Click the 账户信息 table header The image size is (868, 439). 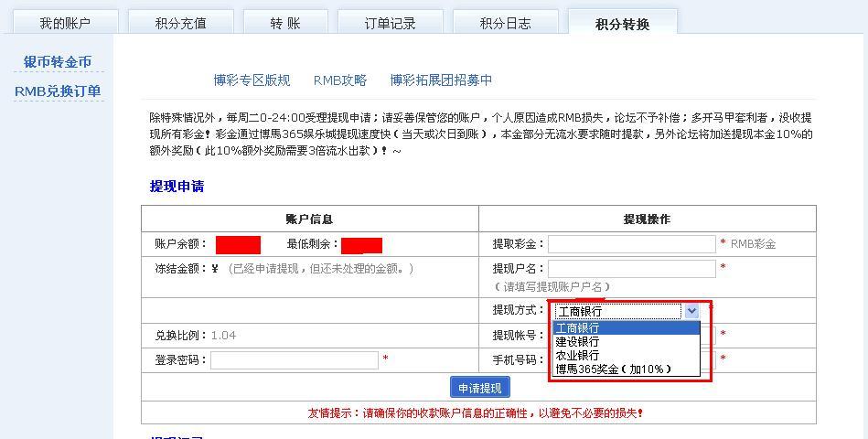pos(309,219)
